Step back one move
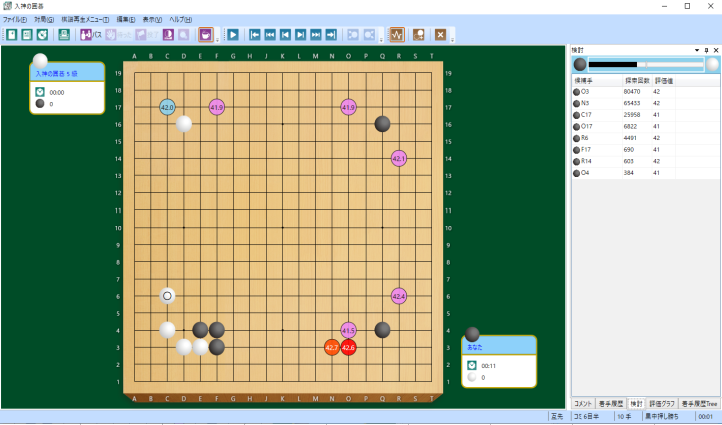722x425 pixels. point(285,34)
